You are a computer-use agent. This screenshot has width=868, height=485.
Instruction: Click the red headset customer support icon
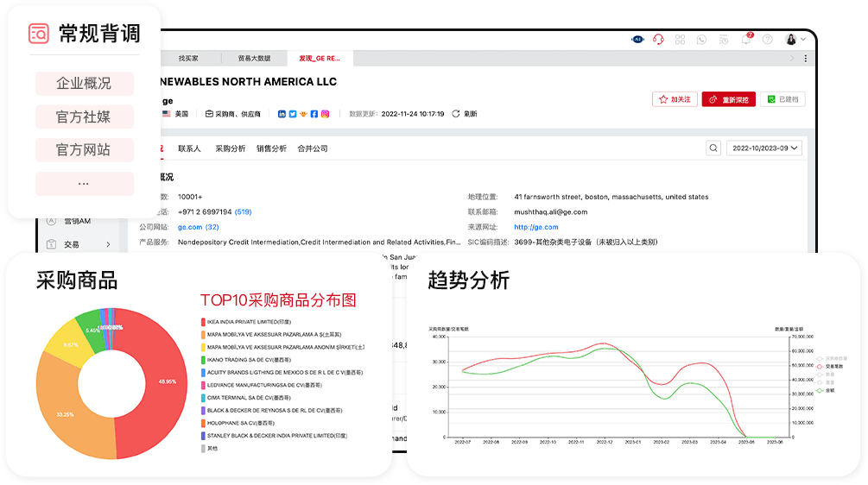[658, 40]
